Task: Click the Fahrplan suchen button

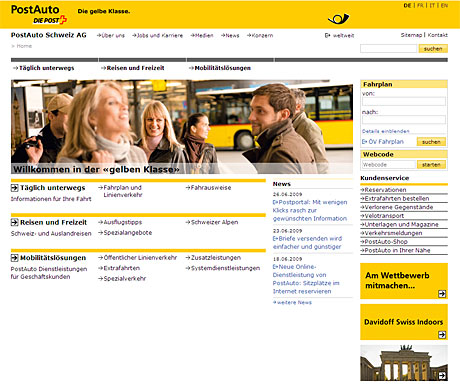Action: (x=431, y=142)
